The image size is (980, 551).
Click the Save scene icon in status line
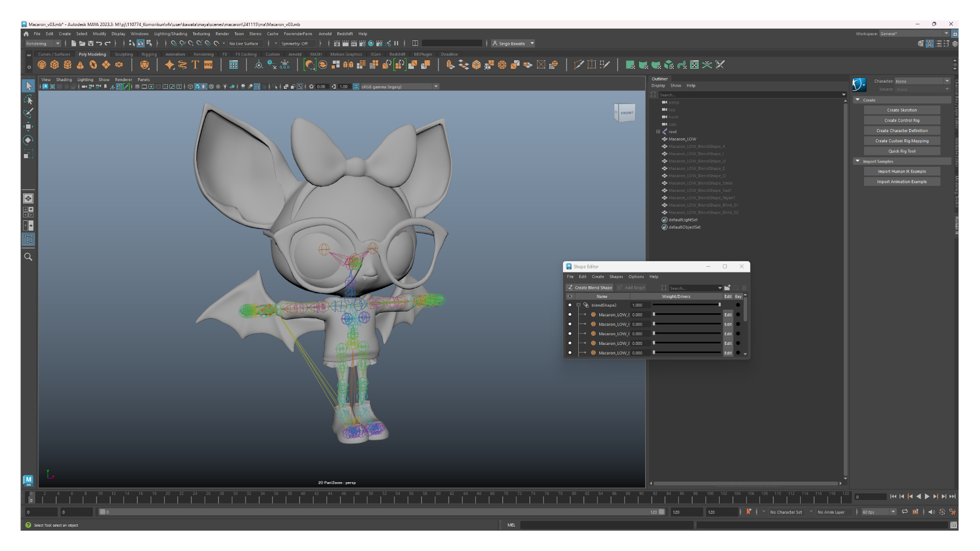(91, 43)
